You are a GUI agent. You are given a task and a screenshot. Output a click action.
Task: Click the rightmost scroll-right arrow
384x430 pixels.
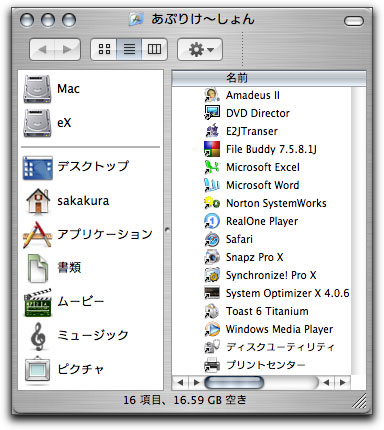click(x=342, y=382)
